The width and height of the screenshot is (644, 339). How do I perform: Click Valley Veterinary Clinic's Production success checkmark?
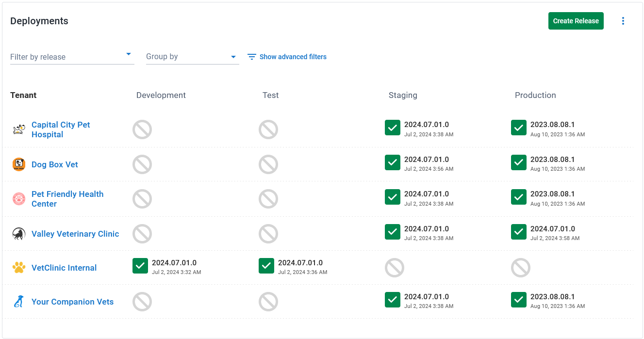[x=519, y=232]
